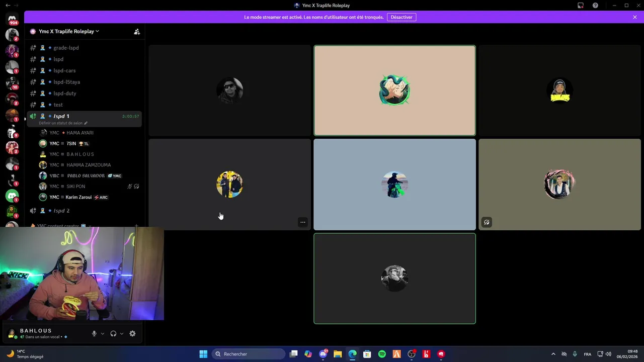Deafen audio with the headphones button
The height and width of the screenshot is (362, 644).
click(x=113, y=333)
